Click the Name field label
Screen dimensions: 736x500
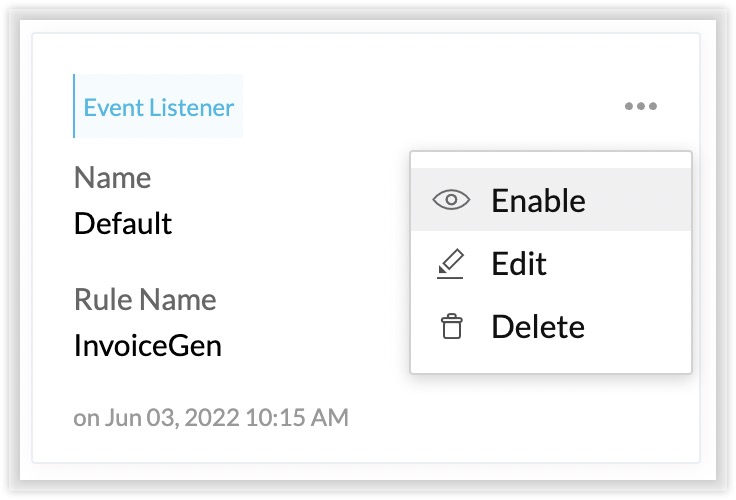pyautogui.click(x=113, y=177)
